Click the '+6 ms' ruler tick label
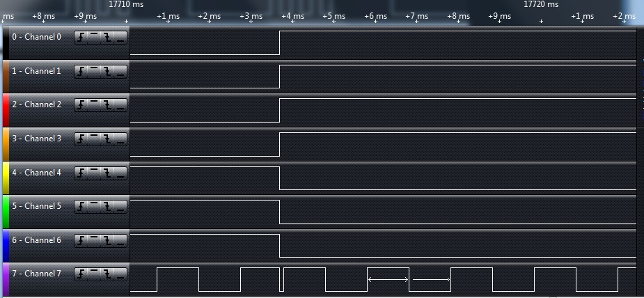The image size is (644, 298). pos(375,17)
